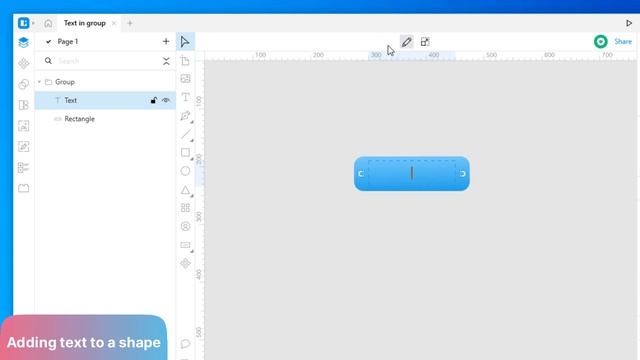Image resolution: width=640 pixels, height=360 pixels.
Task: Close the 'Text in group' tab
Action: click(x=114, y=23)
